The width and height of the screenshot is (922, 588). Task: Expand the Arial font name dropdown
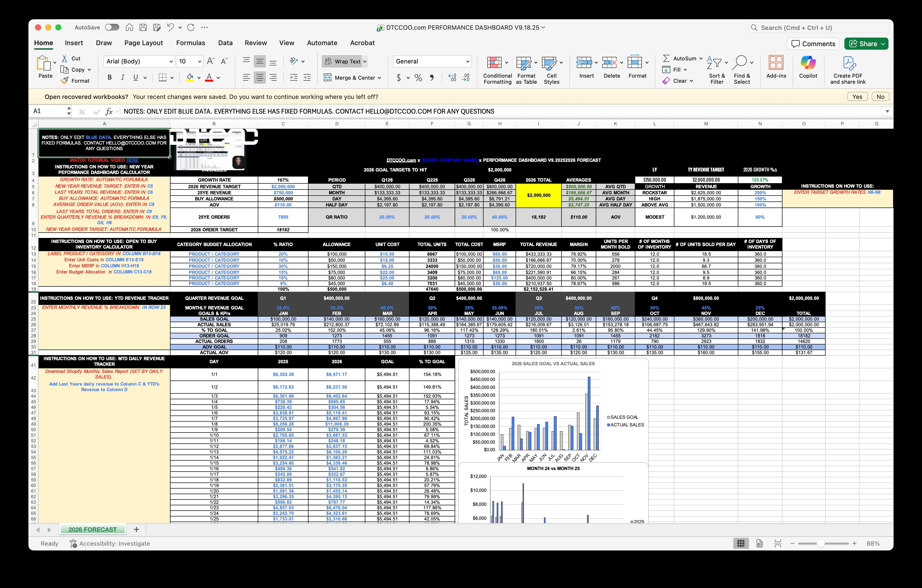[x=171, y=61]
